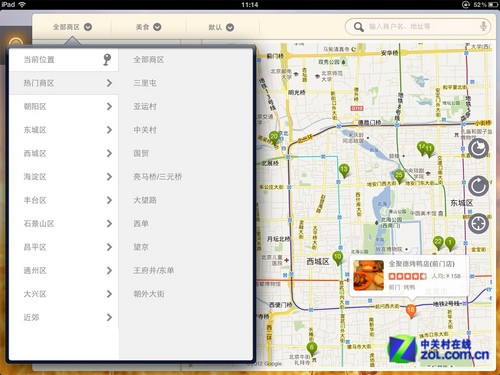Expand chevron next to 丰台区
Screen dimensions: 500x375
pyautogui.click(x=109, y=200)
